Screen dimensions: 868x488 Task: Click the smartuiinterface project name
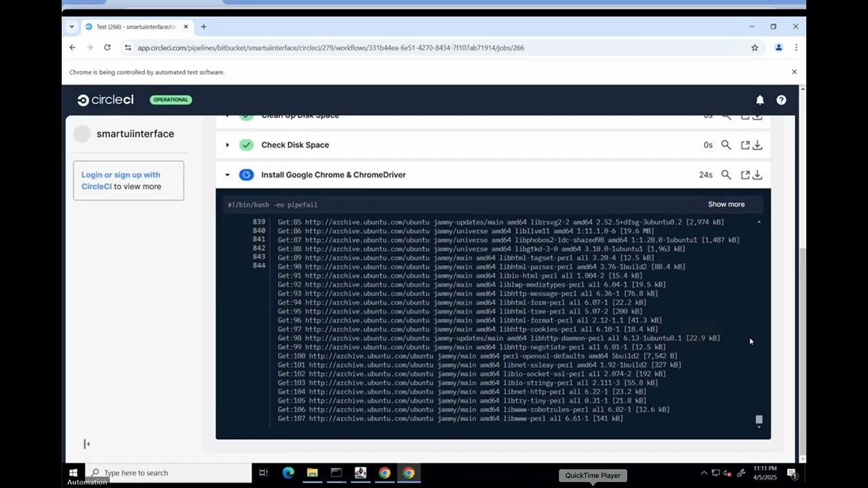coord(135,134)
